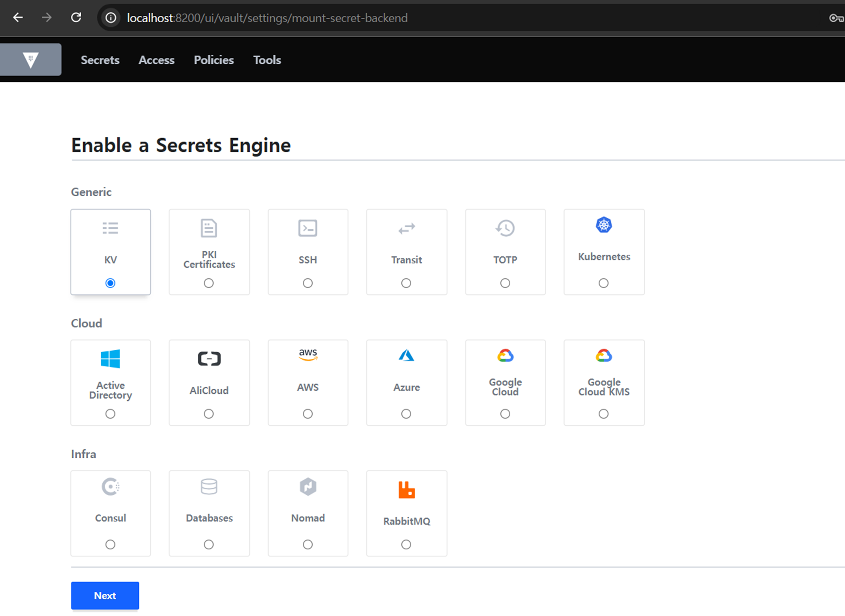Click the RabbitMQ orange logo icon
Screen dimensions: 845x616
coord(406,490)
